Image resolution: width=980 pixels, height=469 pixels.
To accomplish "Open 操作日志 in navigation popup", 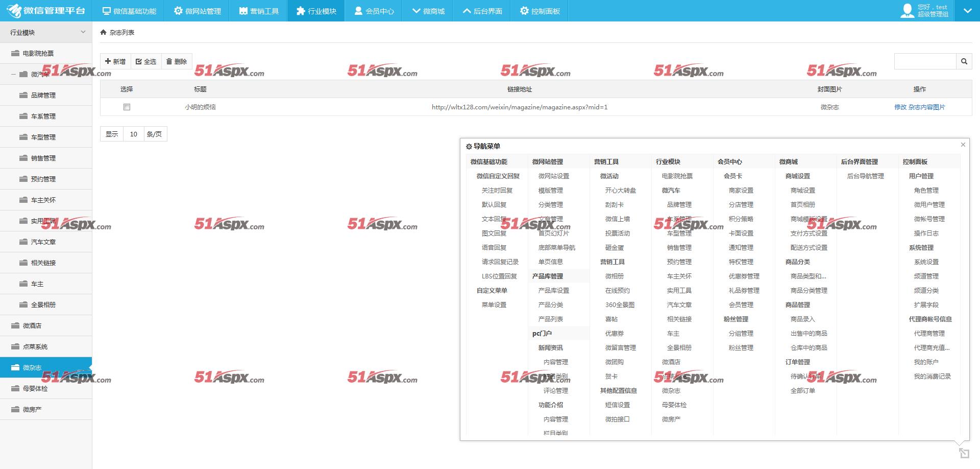I will (926, 233).
